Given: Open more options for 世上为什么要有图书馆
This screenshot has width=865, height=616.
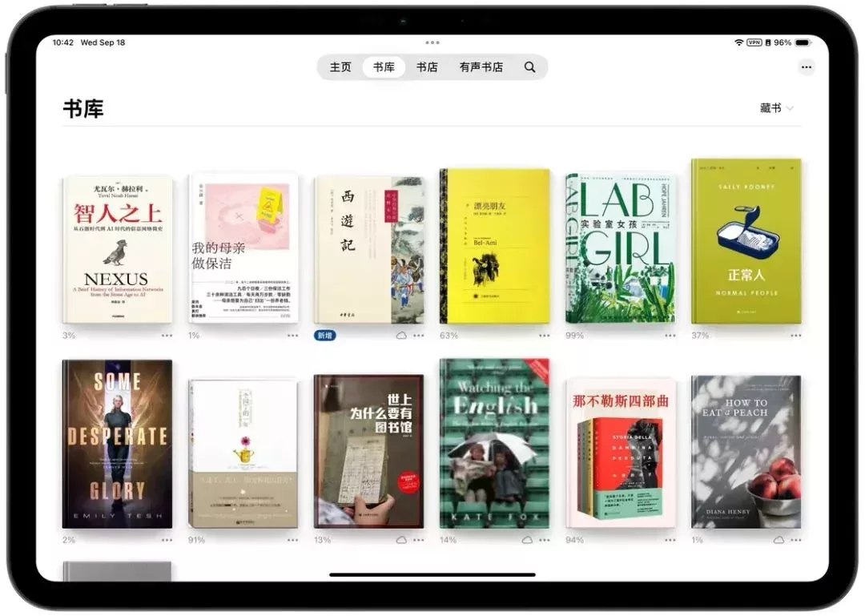Looking at the screenshot, I should pyautogui.click(x=419, y=541).
